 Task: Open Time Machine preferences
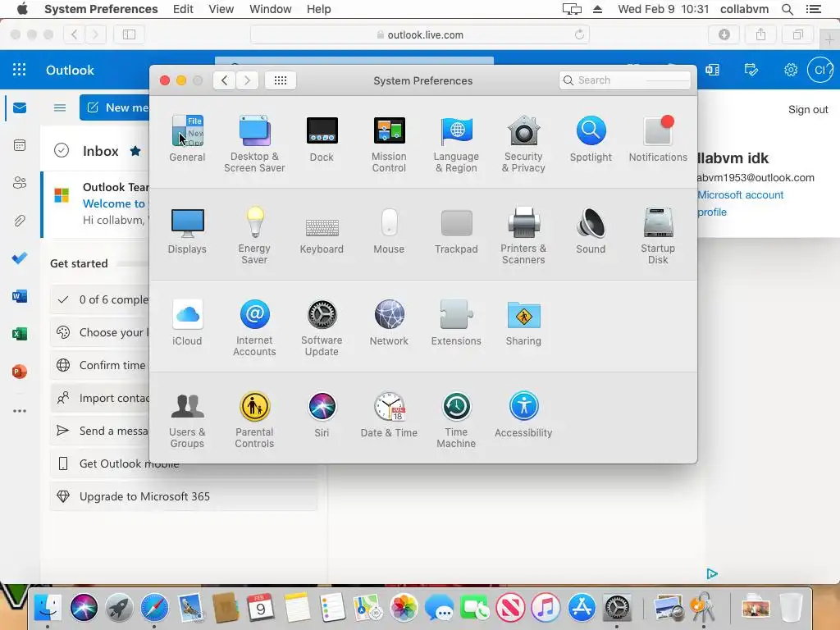point(456,420)
